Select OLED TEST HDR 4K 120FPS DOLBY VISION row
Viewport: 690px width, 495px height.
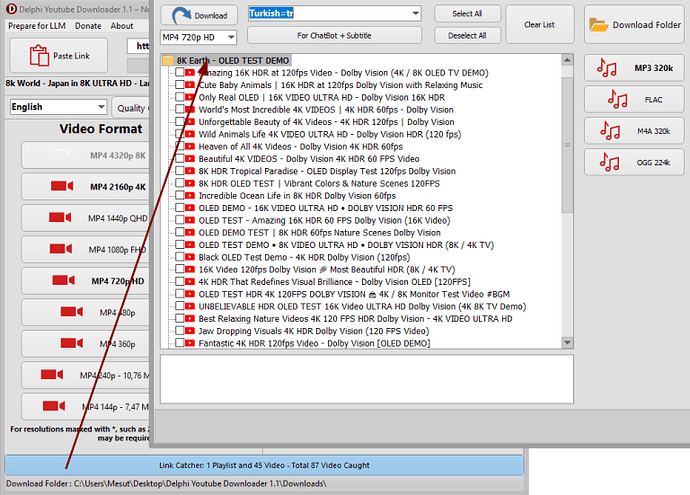(x=354, y=294)
